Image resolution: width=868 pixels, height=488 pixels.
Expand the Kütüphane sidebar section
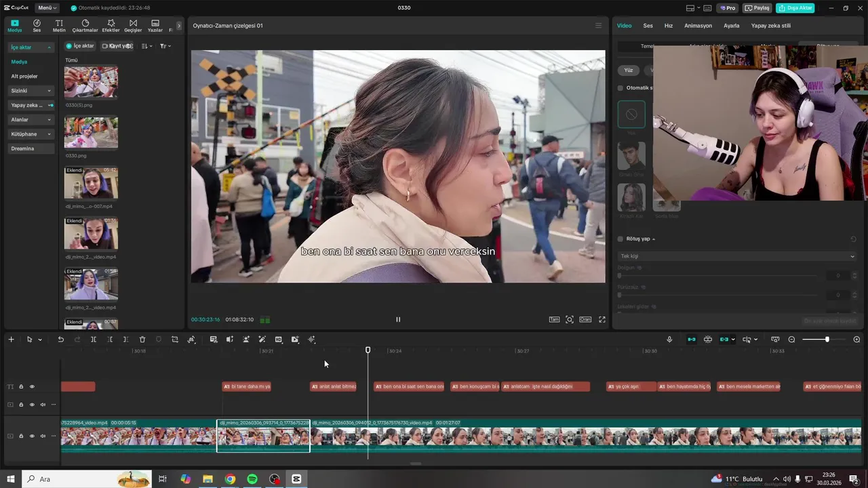tap(31, 134)
